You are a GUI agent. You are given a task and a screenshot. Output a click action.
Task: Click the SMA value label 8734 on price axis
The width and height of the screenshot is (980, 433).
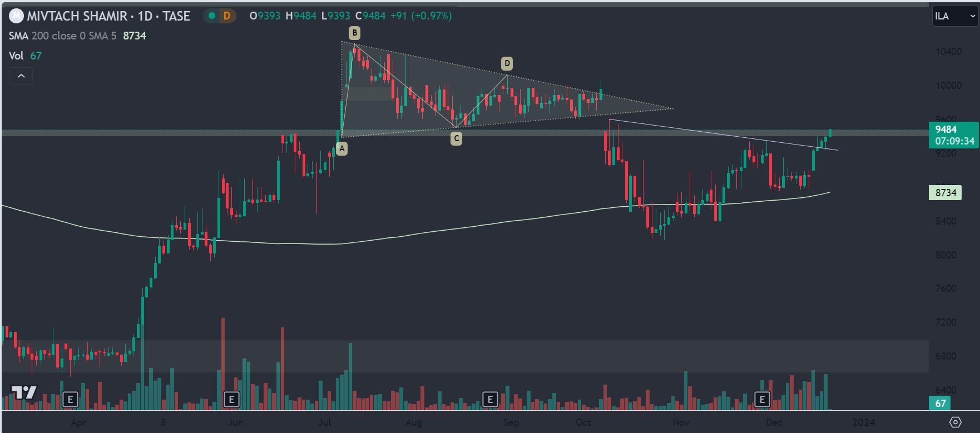pos(946,193)
